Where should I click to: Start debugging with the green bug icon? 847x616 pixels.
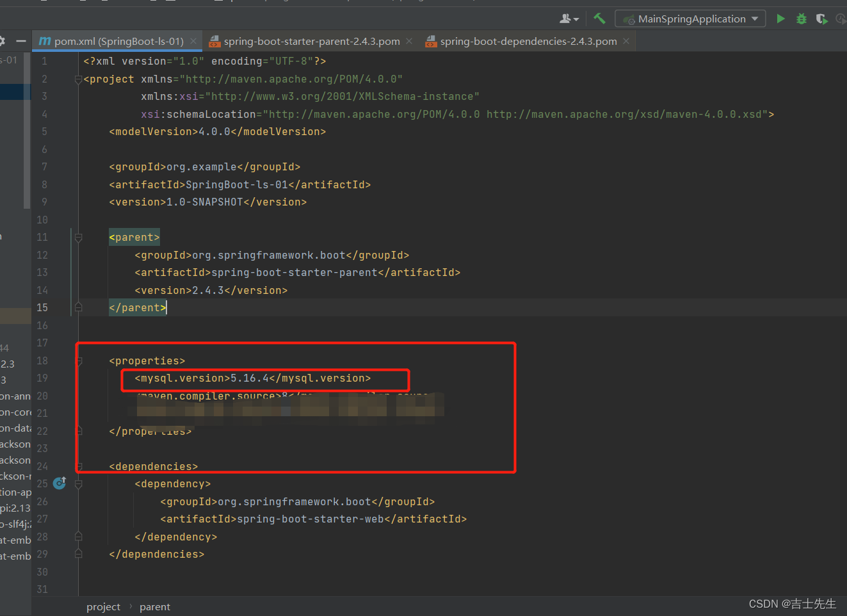coord(801,19)
